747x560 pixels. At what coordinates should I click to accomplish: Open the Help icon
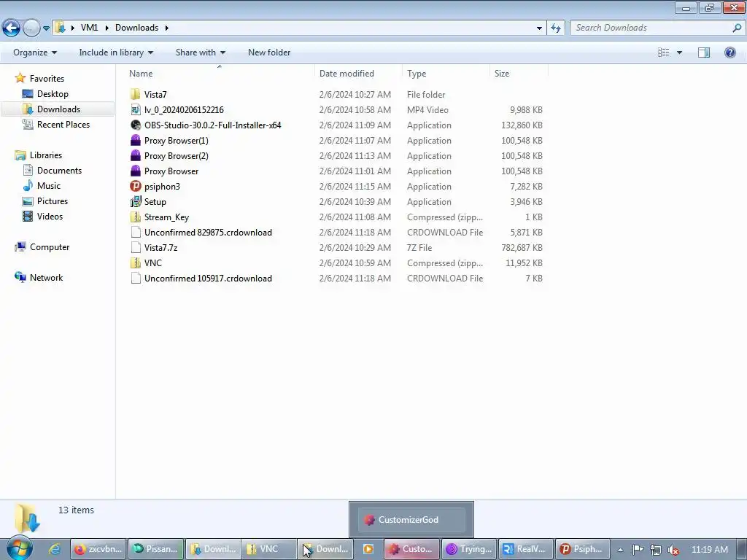click(729, 52)
